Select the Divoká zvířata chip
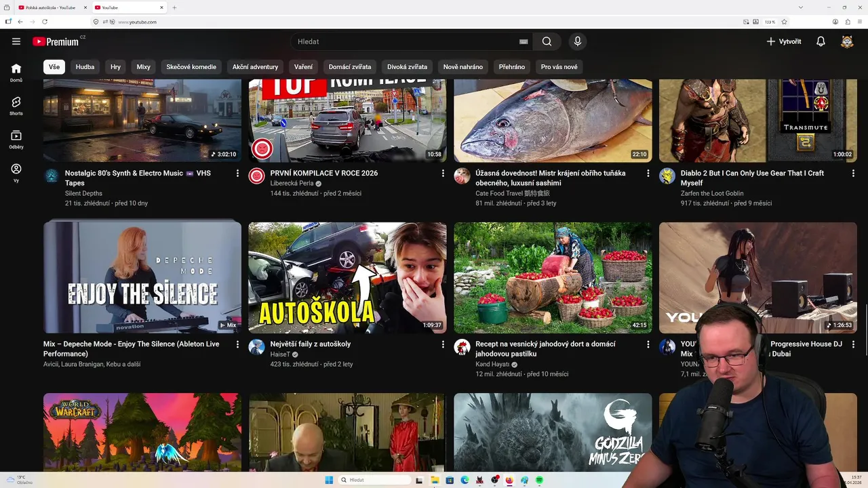 (407, 67)
